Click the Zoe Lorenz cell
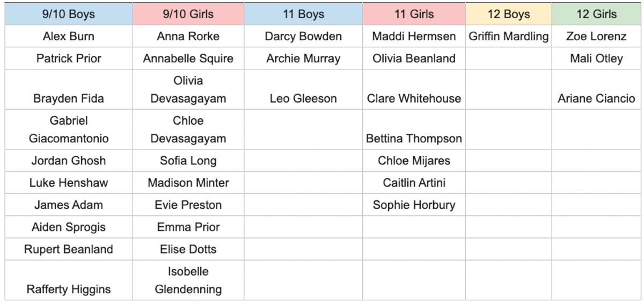The image size is (644, 303). [596, 37]
